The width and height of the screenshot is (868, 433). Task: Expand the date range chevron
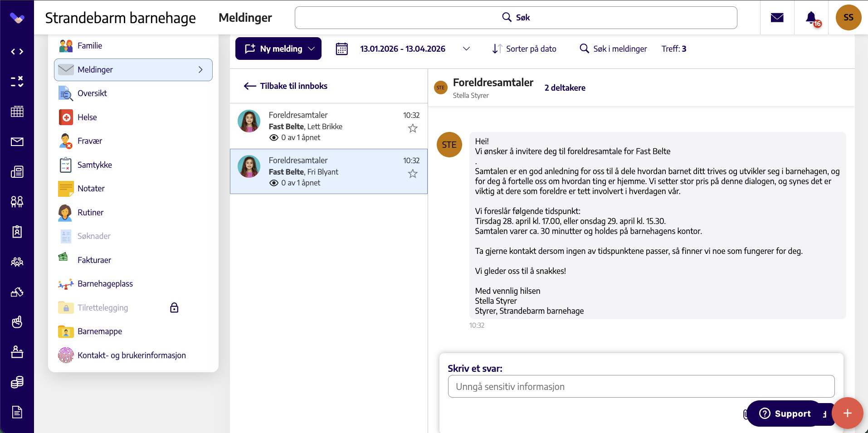(x=466, y=49)
